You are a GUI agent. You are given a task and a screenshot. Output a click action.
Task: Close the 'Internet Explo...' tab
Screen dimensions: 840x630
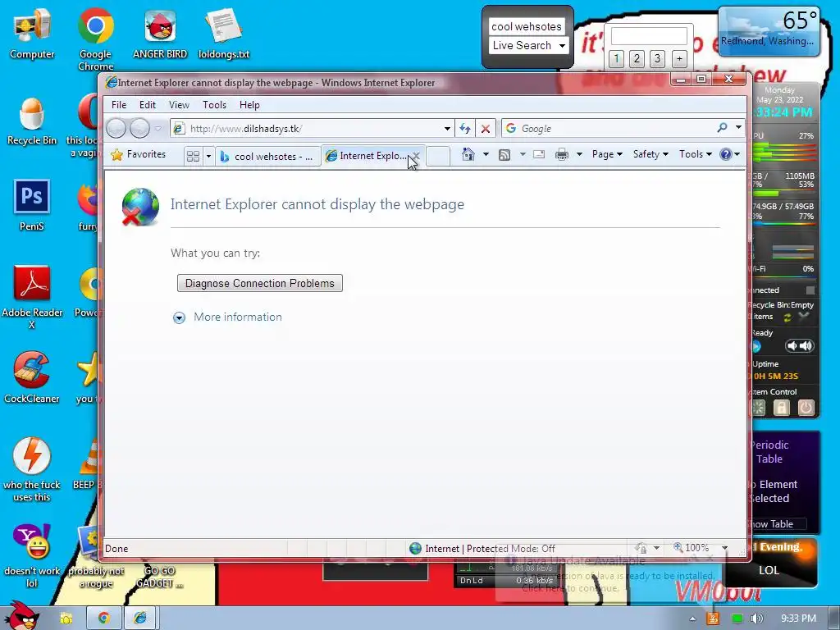pyautogui.click(x=416, y=156)
